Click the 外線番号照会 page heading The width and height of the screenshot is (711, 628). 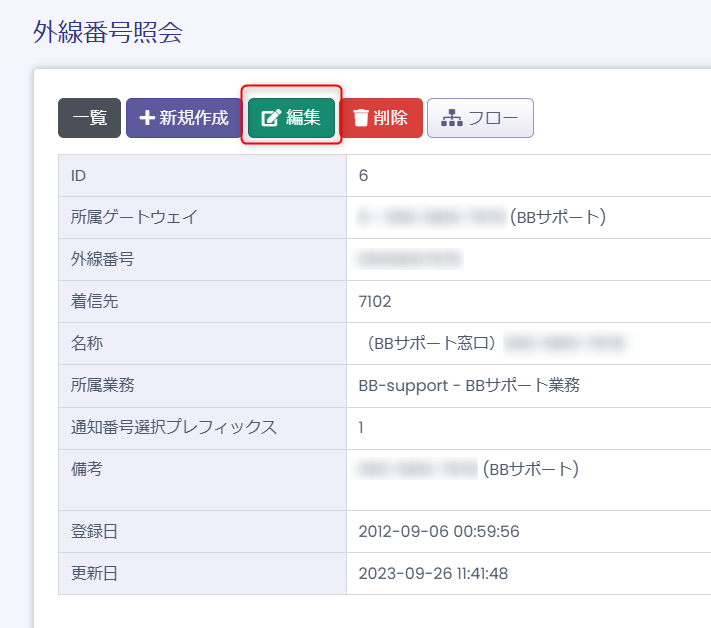tap(108, 32)
